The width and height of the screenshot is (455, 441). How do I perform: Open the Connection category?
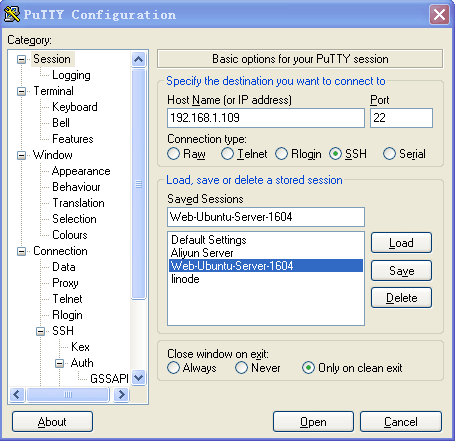point(61,251)
